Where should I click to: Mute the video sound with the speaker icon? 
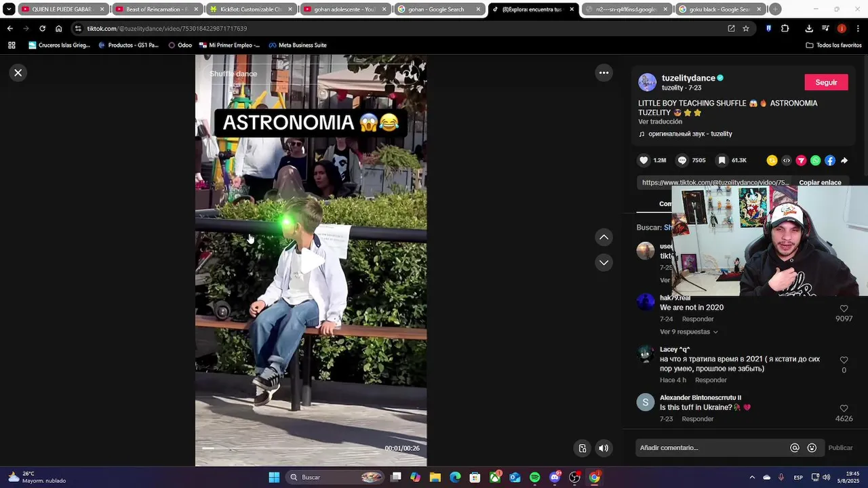point(604,448)
